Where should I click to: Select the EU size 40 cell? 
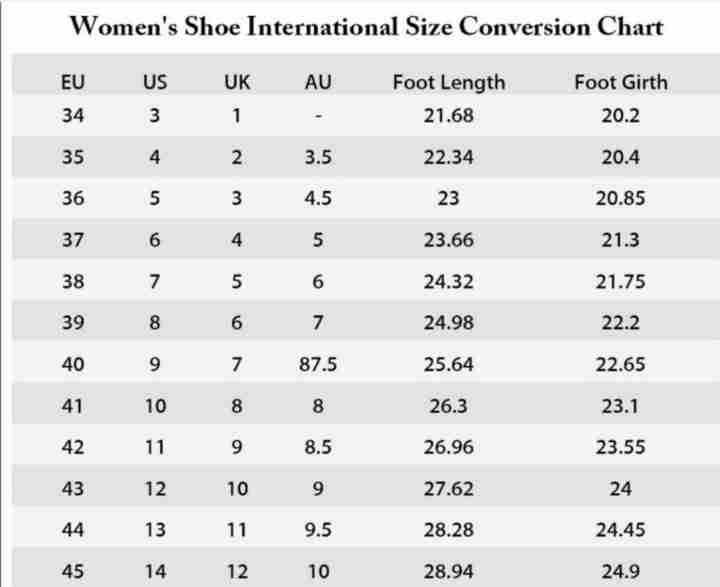coord(73,365)
